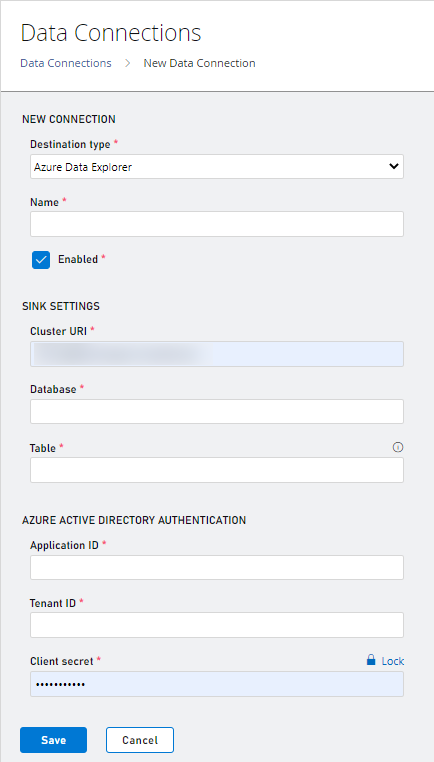Click the breadcrumb separator chevron
This screenshot has height=762, width=434.
pos(127,63)
